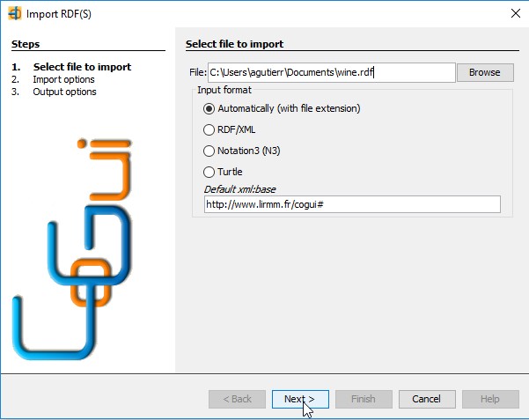This screenshot has width=529, height=420.
Task: Browse for a file to import
Action: coord(485,72)
